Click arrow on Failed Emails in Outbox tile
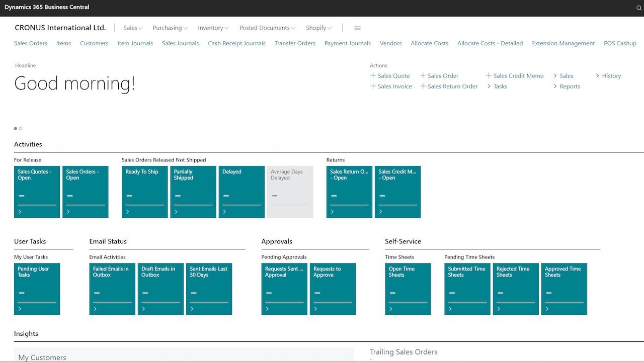 tap(95, 309)
